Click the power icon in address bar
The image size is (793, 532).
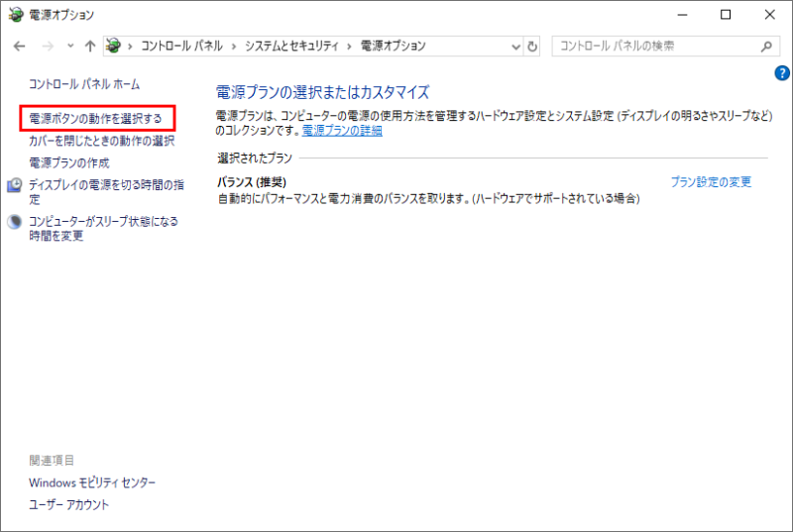(x=117, y=47)
